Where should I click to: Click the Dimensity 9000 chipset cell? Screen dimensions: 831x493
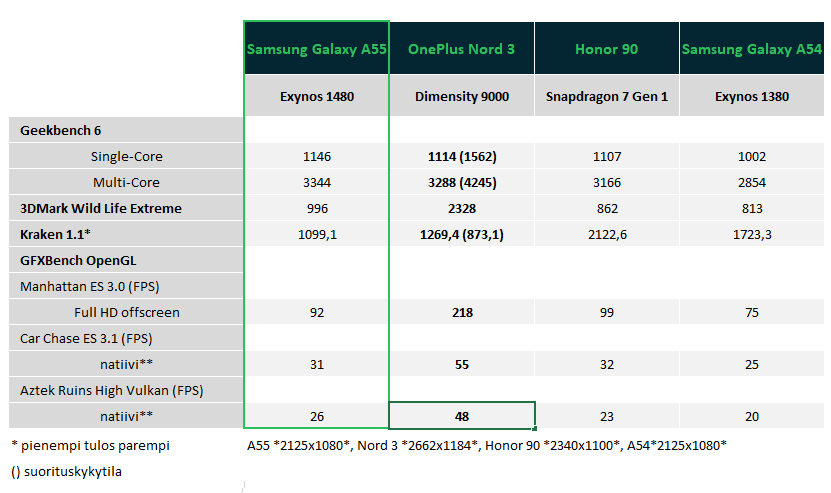click(x=462, y=96)
